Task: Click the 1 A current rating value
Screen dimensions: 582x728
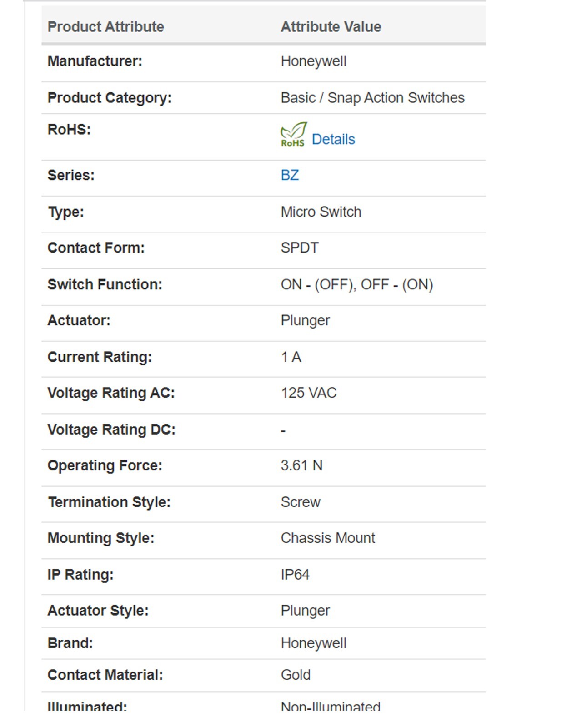Action: pos(291,357)
